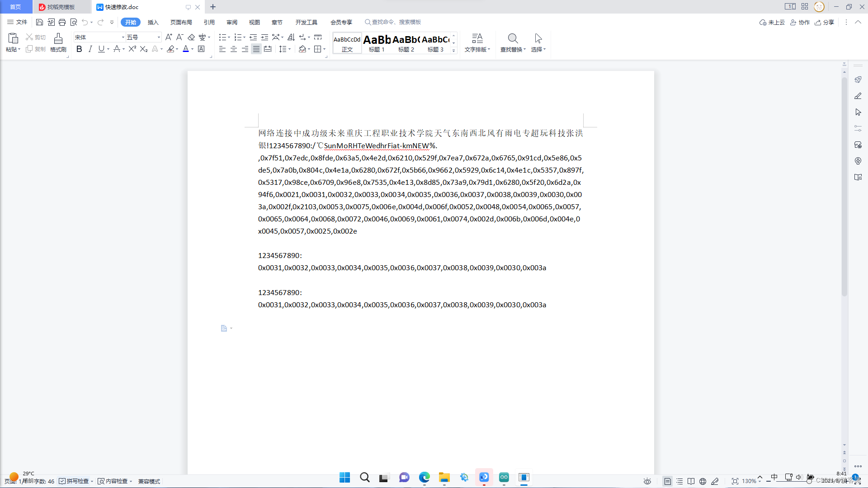Image resolution: width=868 pixels, height=488 pixels.
Task: Click the Print icon
Action: [62, 22]
